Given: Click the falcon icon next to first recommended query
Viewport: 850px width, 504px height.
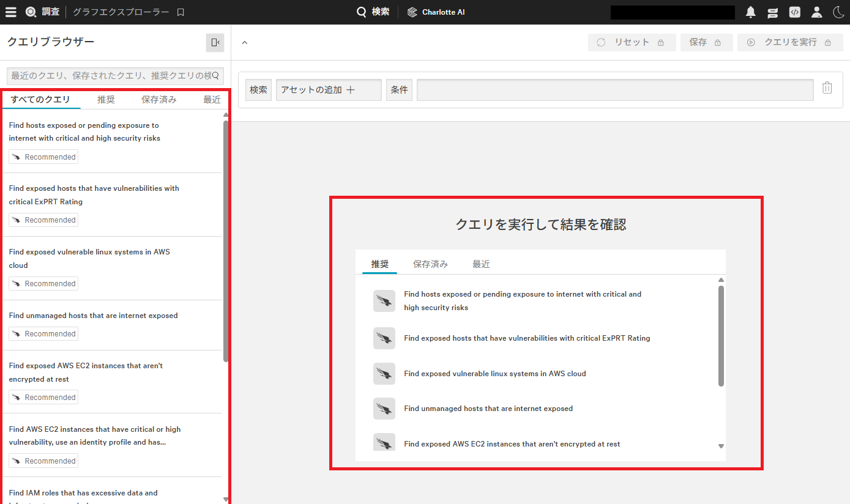Looking at the screenshot, I should (384, 300).
